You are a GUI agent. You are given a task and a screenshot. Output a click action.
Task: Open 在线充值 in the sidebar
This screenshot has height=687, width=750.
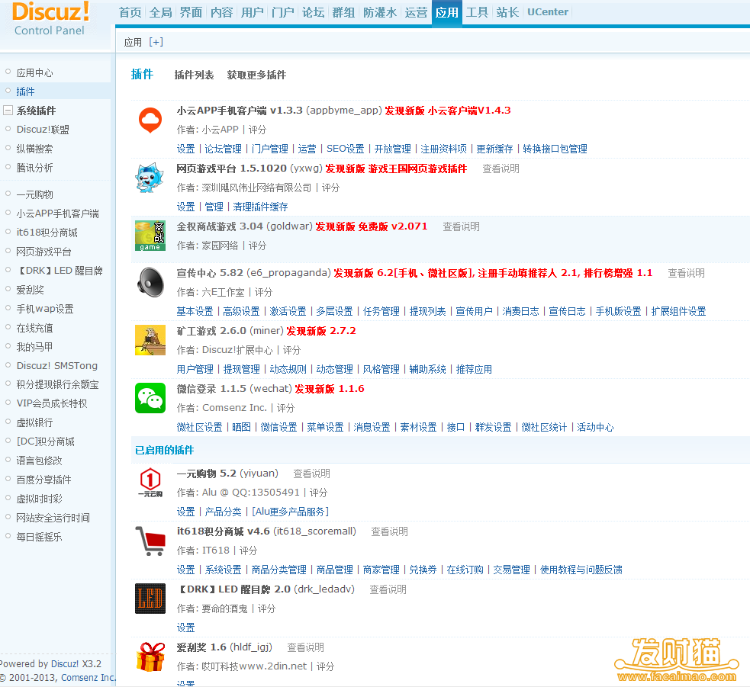coord(34,328)
